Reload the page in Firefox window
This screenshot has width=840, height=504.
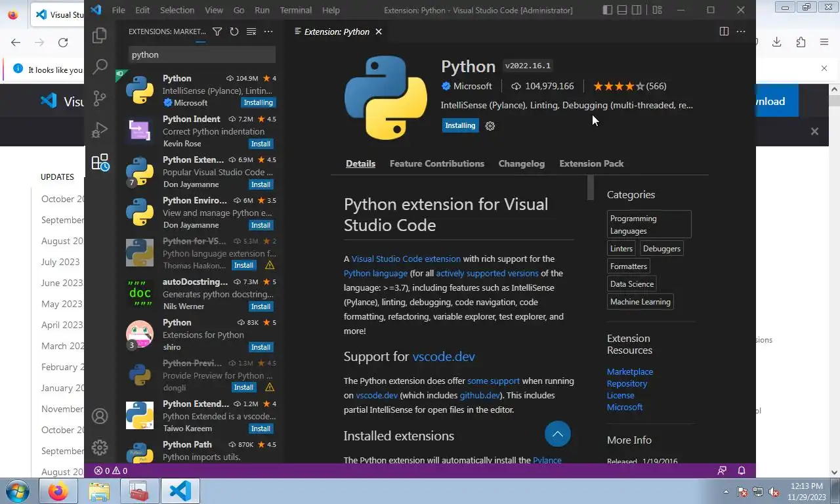63,42
